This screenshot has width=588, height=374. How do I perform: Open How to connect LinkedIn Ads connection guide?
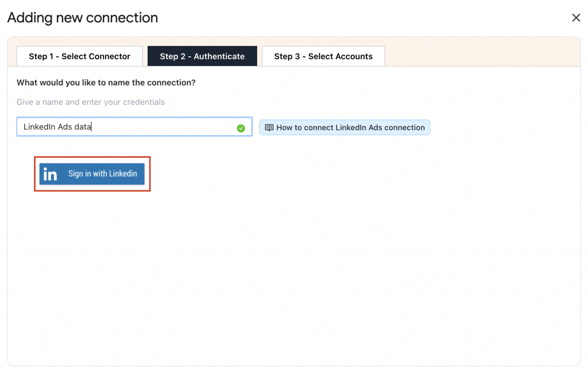click(345, 127)
